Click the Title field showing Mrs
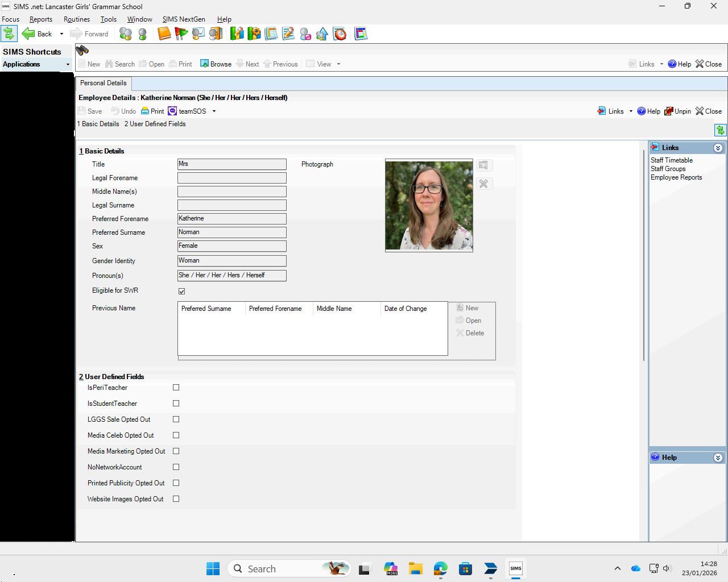Image resolution: width=728 pixels, height=582 pixels. pos(232,164)
